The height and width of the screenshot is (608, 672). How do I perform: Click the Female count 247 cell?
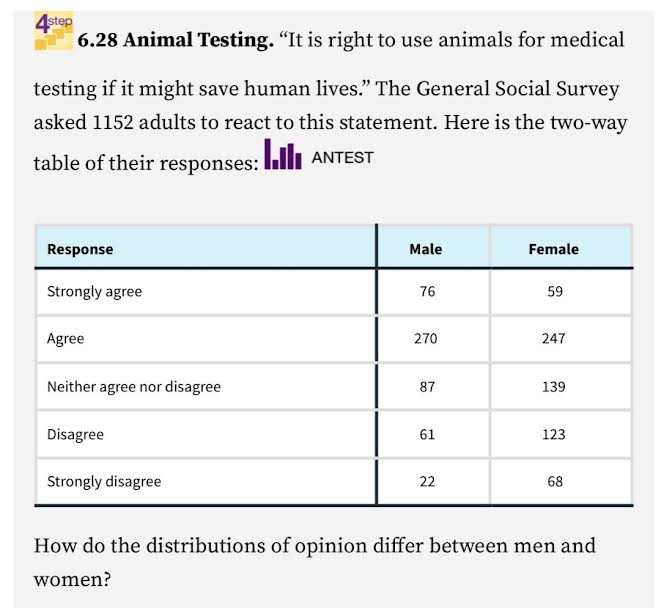click(554, 339)
